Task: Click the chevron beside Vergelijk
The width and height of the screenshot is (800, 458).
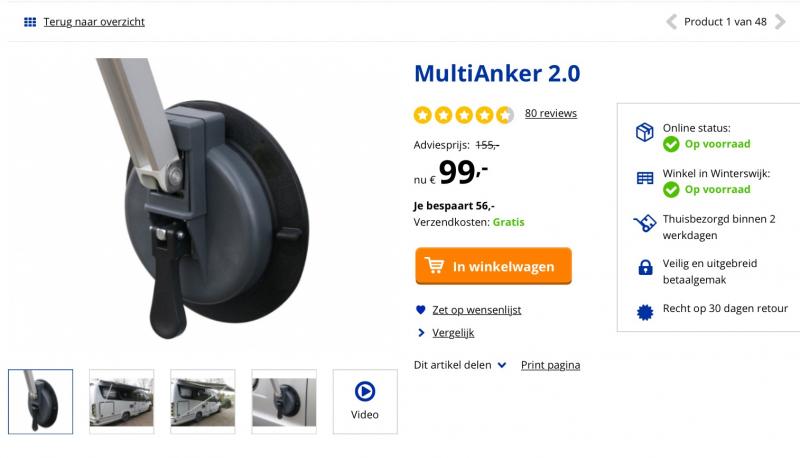Action: 421,333
